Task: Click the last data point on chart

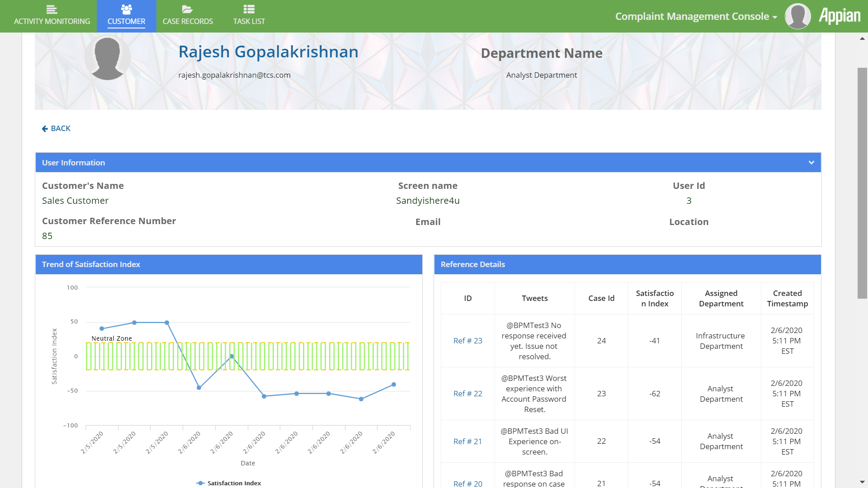Action: (394, 385)
